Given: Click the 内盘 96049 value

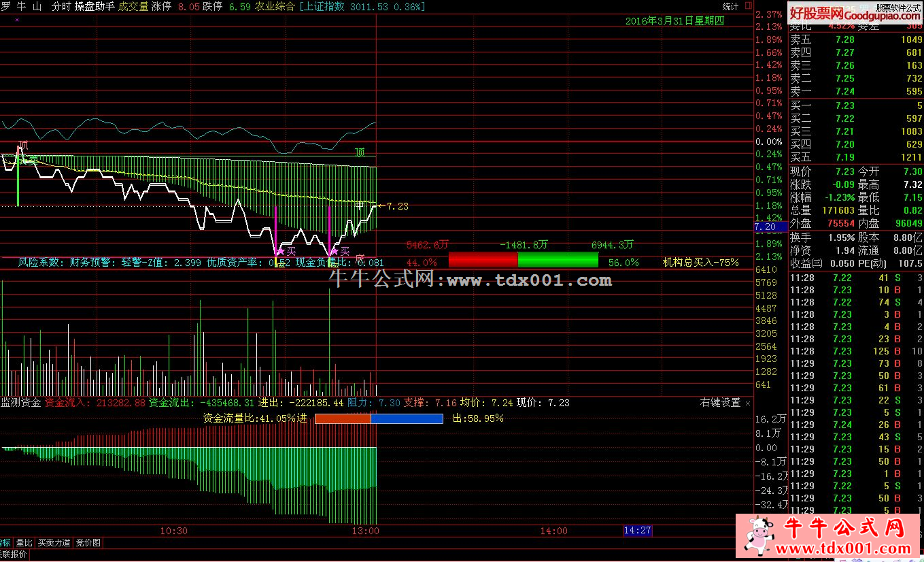Looking at the screenshot, I should click(x=908, y=223).
